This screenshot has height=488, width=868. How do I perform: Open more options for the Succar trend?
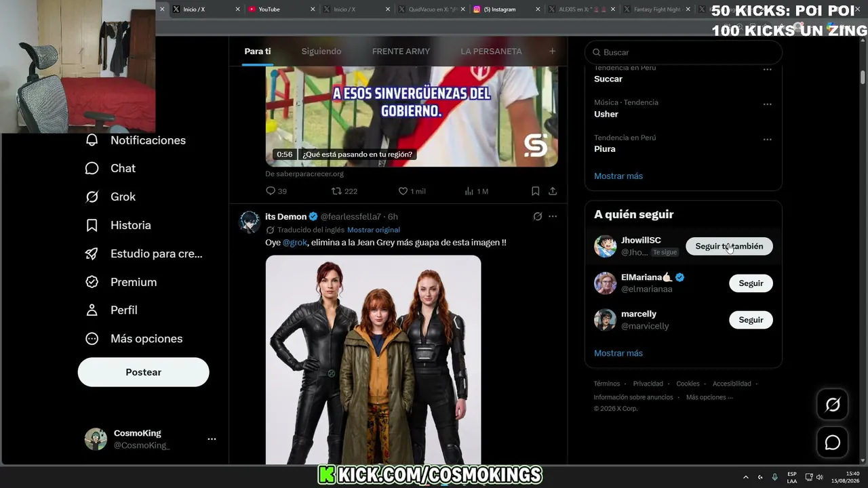click(x=767, y=70)
